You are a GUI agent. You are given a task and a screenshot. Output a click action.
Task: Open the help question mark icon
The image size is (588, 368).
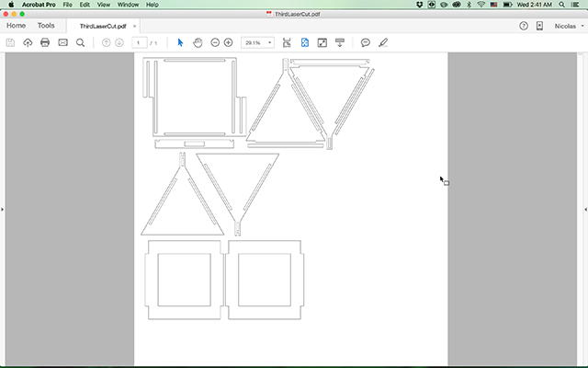[524, 26]
